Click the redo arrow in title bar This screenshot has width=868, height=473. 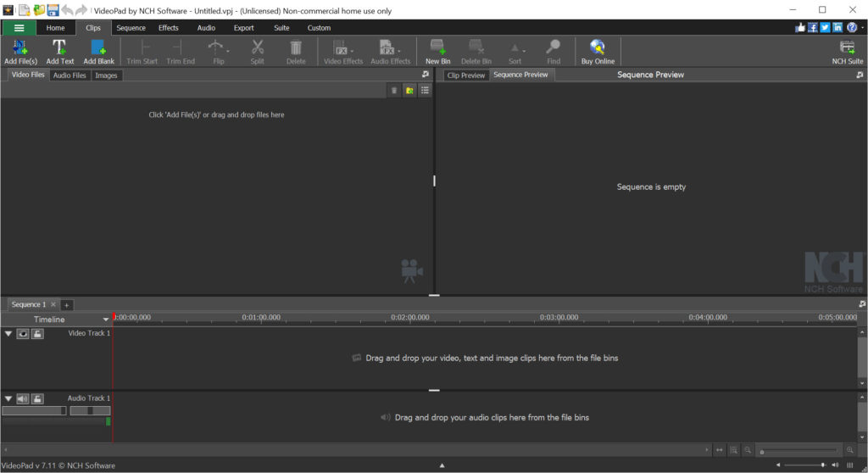point(81,10)
